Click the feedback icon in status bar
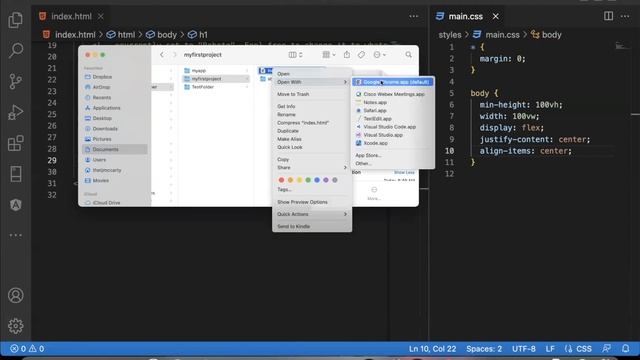This screenshot has height=360, width=640. (607, 349)
